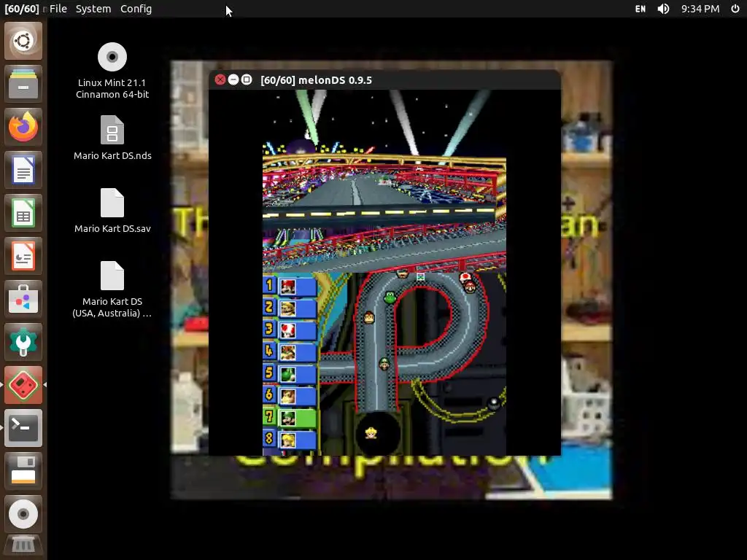747x560 pixels.
Task: Open the Ubuntu dash from the dock
Action: pyautogui.click(x=23, y=41)
